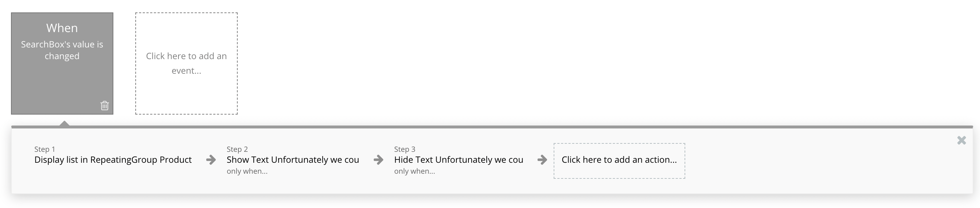Image resolution: width=980 pixels, height=208 pixels.
Task: Add a new action after Step 3
Action: 619,161
